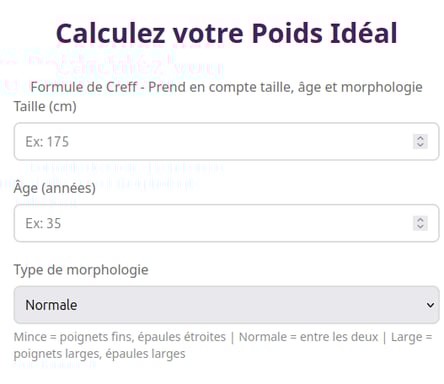This screenshot has height=384, width=444.
Task: Click the Ex: 175 placeholder text
Action: (x=47, y=142)
